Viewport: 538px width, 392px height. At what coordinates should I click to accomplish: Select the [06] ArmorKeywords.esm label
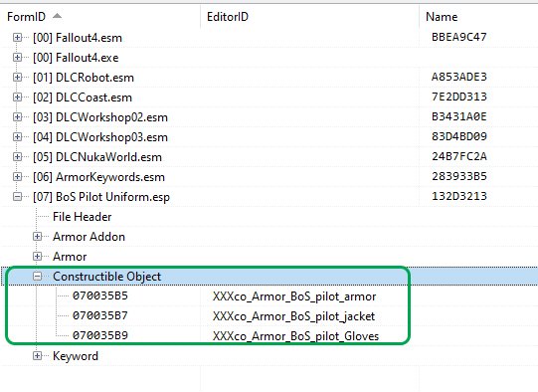98,177
